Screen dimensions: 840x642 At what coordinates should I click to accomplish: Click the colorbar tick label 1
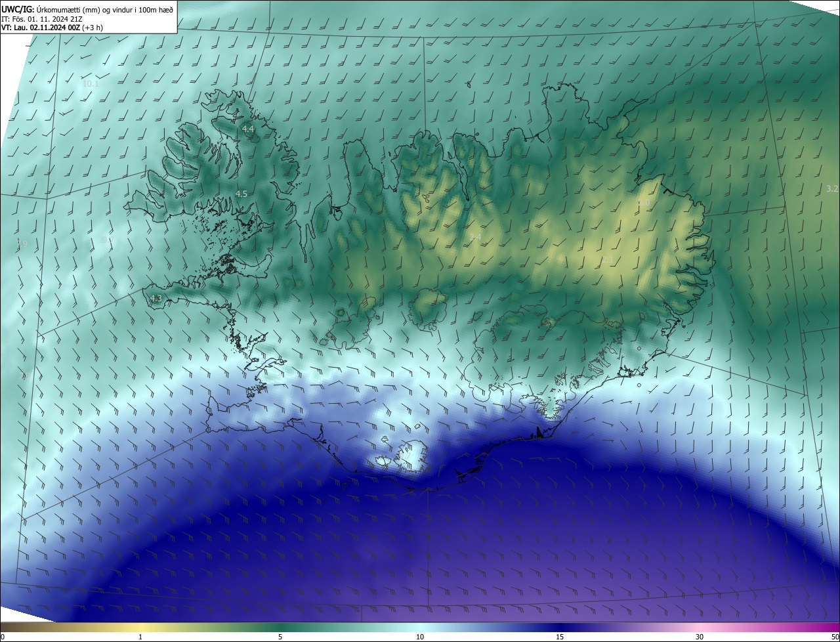point(140,637)
